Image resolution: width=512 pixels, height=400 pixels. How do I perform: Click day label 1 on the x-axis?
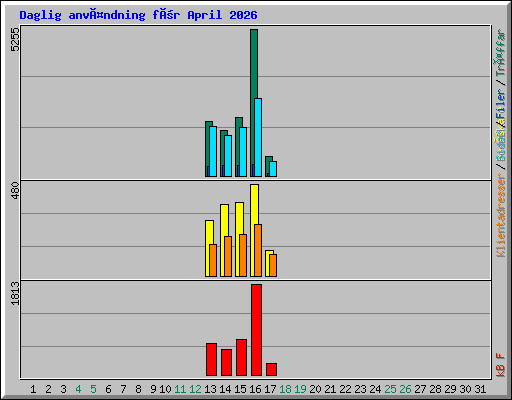33,389
